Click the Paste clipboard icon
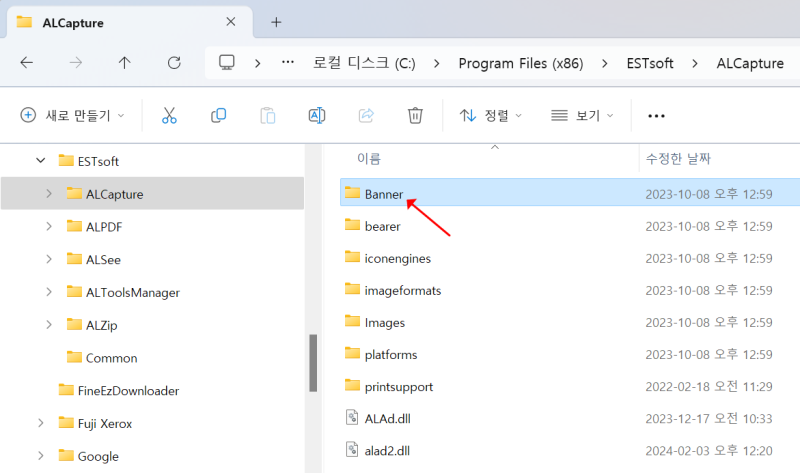Viewport: 800px width, 473px height. 267,115
